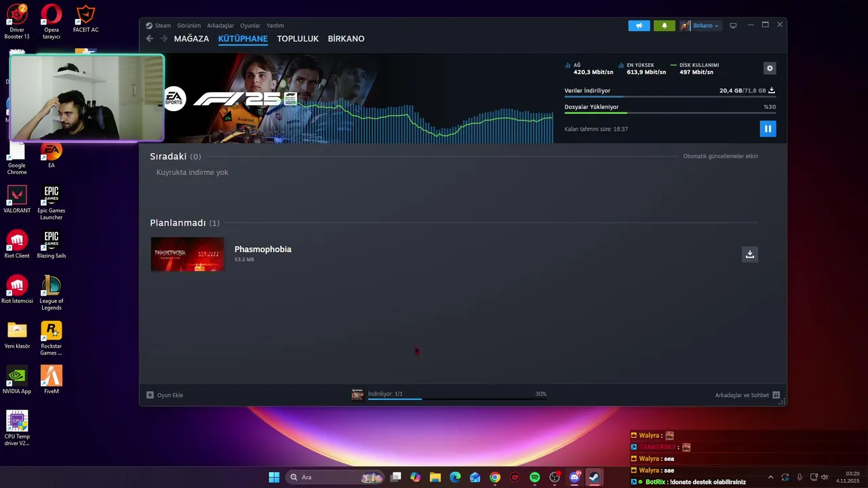
Task: Open Discord from the taskbar
Action: click(x=574, y=477)
